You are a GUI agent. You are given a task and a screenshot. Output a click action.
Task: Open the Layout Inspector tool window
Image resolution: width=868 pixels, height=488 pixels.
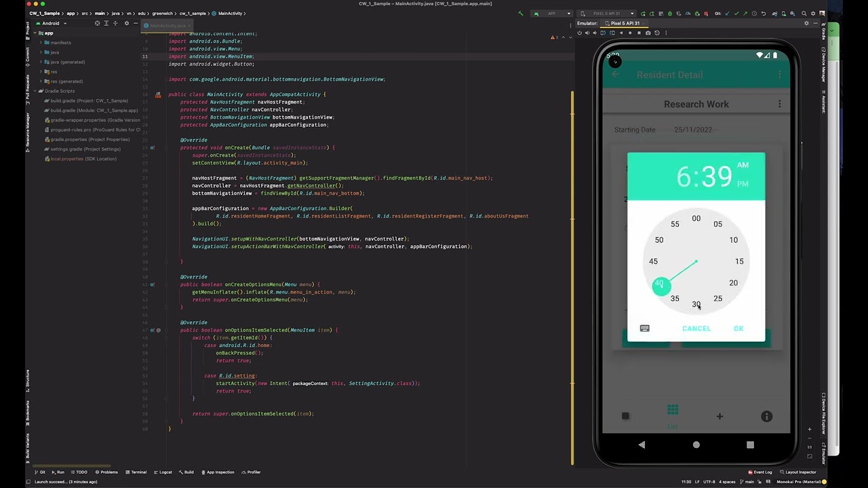pyautogui.click(x=797, y=472)
